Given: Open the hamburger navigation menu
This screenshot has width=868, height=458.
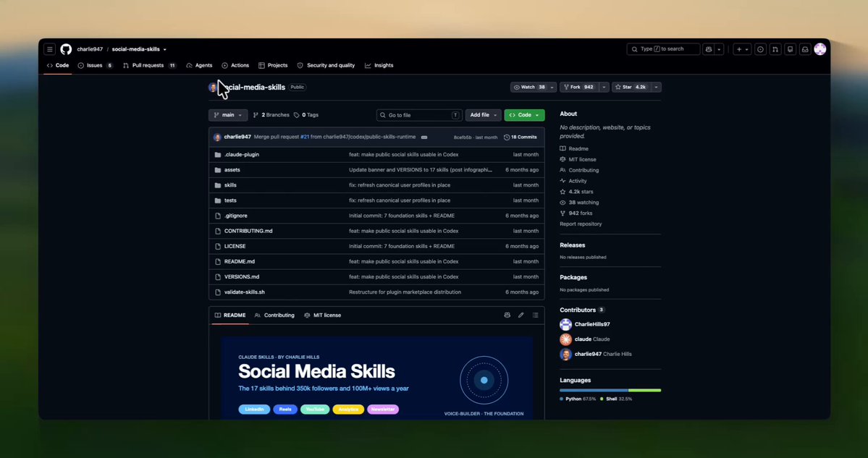Looking at the screenshot, I should pos(50,49).
